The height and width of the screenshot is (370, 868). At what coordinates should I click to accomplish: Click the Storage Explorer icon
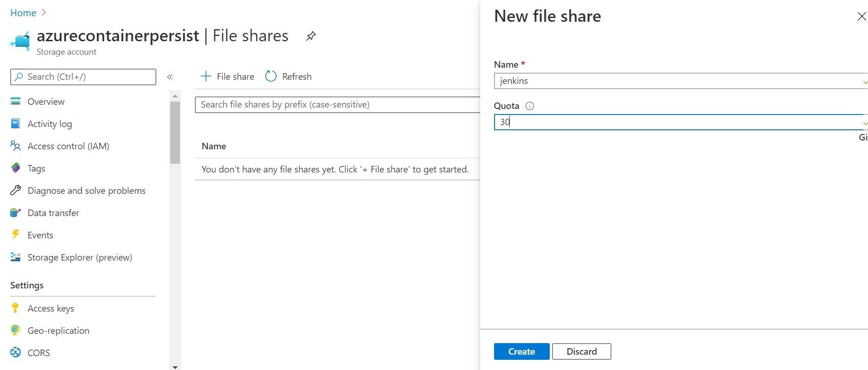(16, 257)
